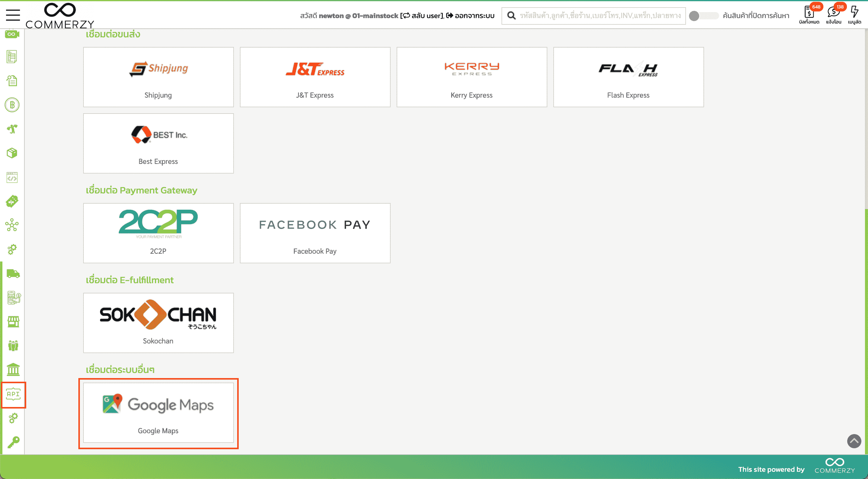The width and height of the screenshot is (868, 479).
Task: Click สลับ user link
Action: click(x=423, y=16)
